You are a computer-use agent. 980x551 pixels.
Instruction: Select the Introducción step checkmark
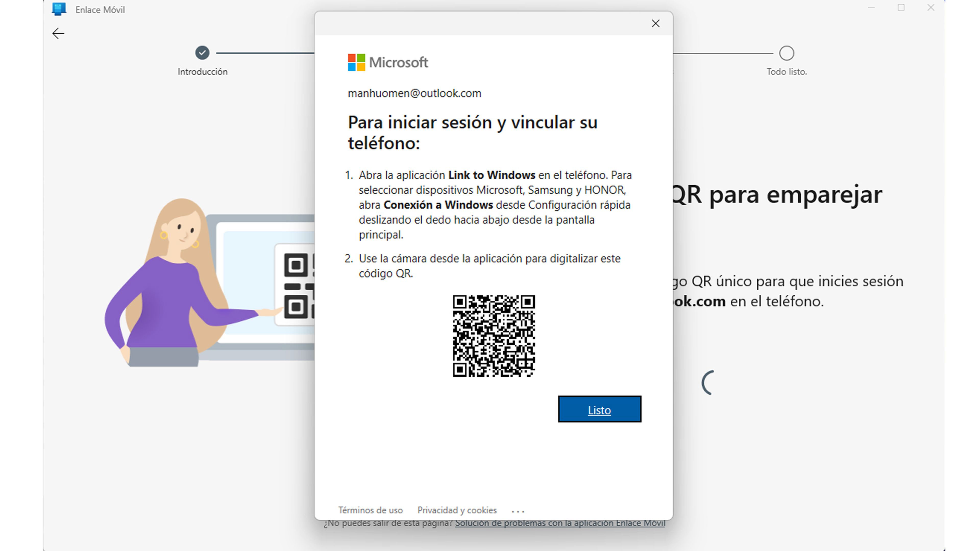(202, 53)
